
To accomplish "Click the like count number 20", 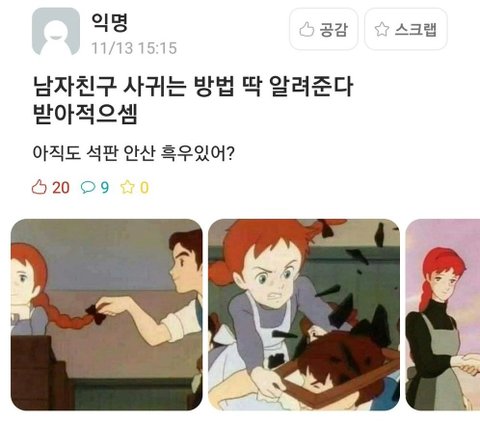I will point(61,188).
